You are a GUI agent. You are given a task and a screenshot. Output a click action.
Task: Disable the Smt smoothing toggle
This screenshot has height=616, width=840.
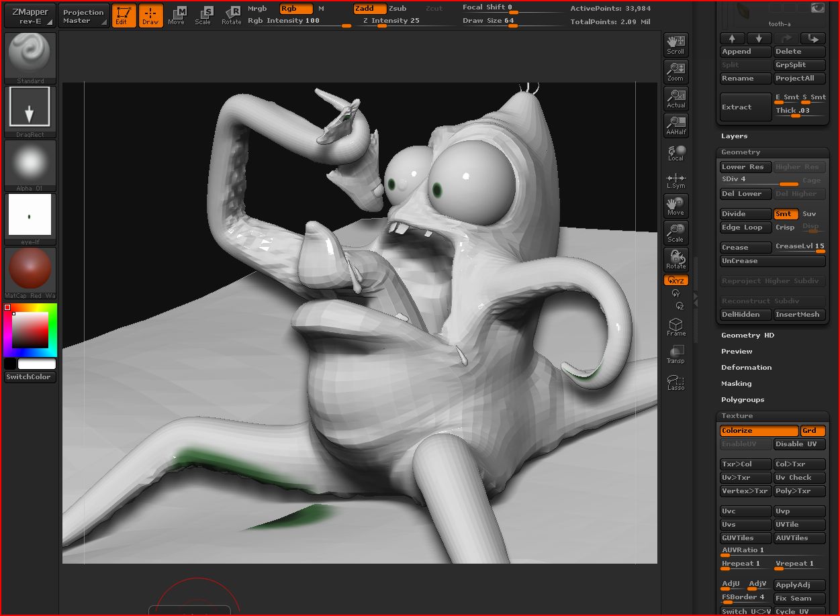786,214
